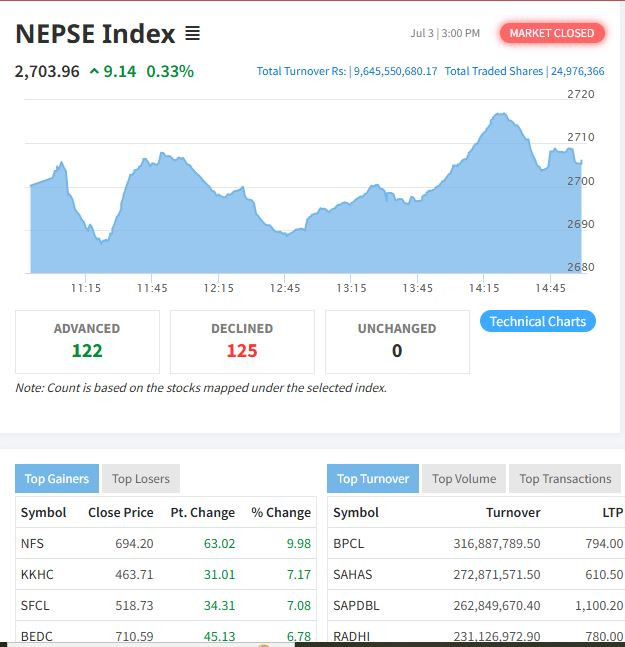
Task: Select the Top Gainers tab
Action: point(57,478)
